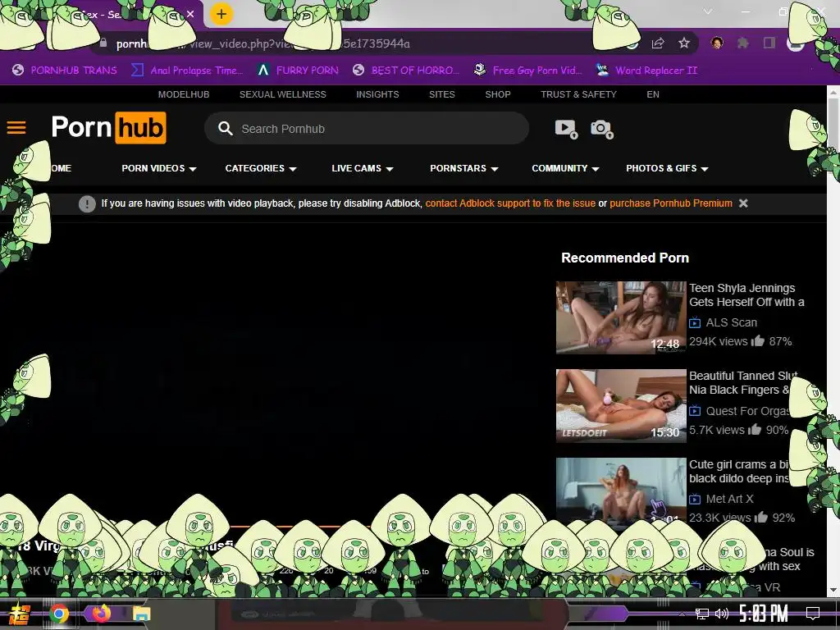Viewport: 840px width, 630px height.
Task: Click the volume icon in system tray
Action: click(722, 614)
